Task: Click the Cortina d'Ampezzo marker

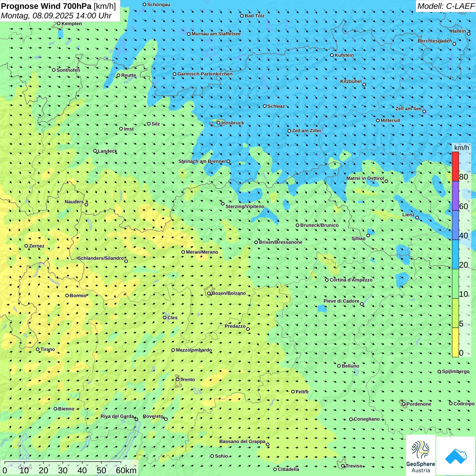Action: (327, 280)
